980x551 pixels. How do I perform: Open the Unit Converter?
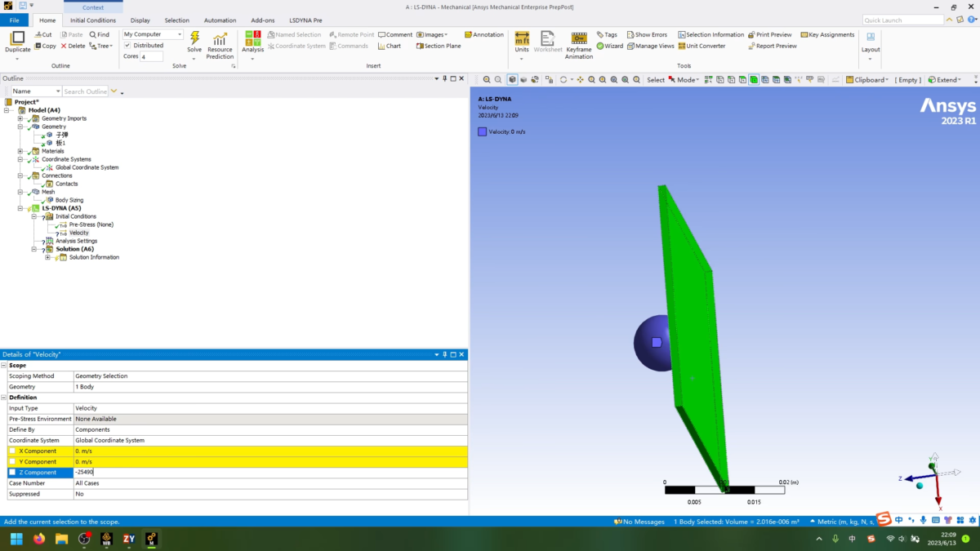point(701,46)
